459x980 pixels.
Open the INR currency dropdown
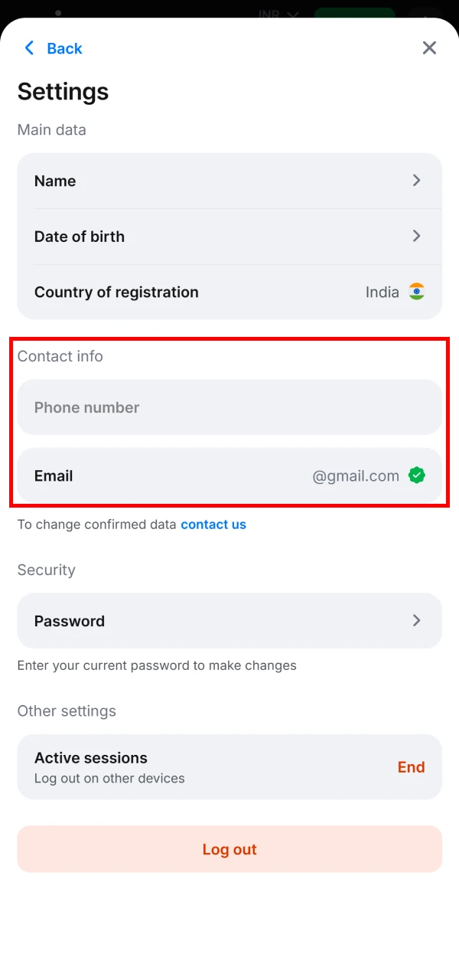click(x=278, y=14)
